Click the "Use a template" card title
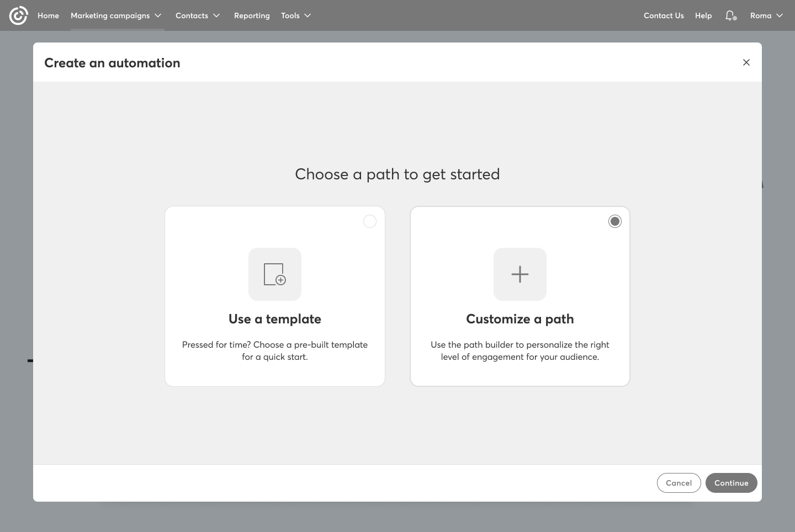This screenshot has height=532, width=795. 274,319
